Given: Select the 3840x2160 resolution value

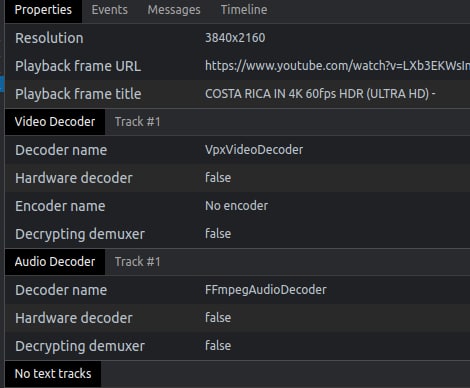Looking at the screenshot, I should pyautogui.click(x=235, y=38).
